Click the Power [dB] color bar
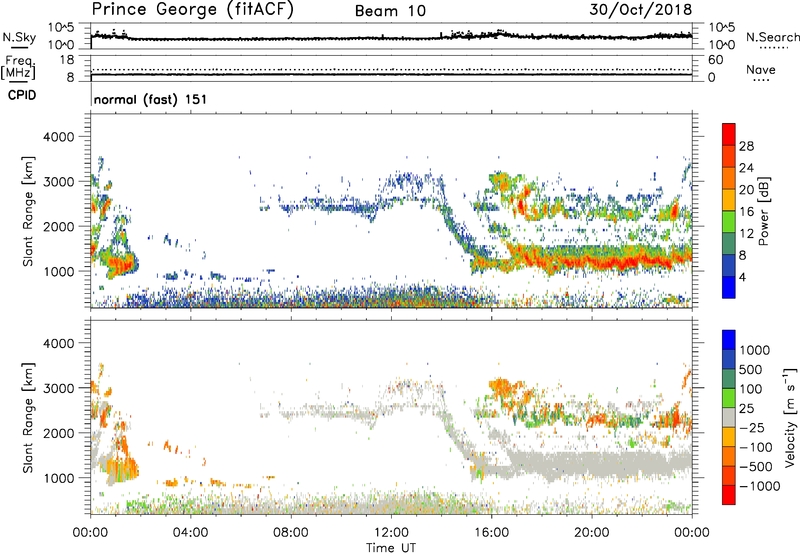This screenshot has width=800, height=554. 729,211
